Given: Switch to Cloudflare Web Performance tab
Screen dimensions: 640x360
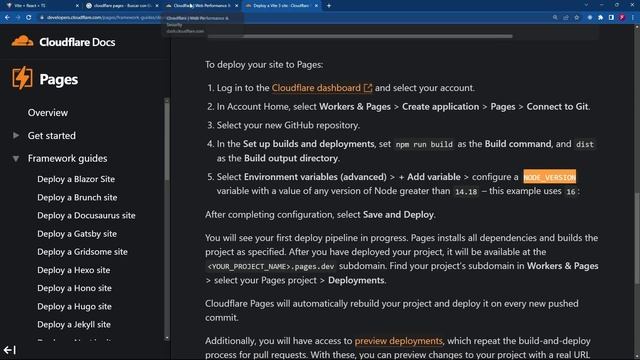Looking at the screenshot, I should pyautogui.click(x=201, y=6).
